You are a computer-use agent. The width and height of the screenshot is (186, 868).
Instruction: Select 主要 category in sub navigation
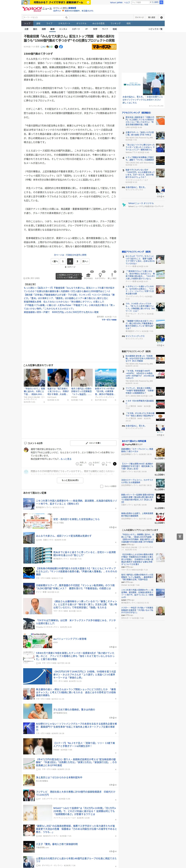26,29
